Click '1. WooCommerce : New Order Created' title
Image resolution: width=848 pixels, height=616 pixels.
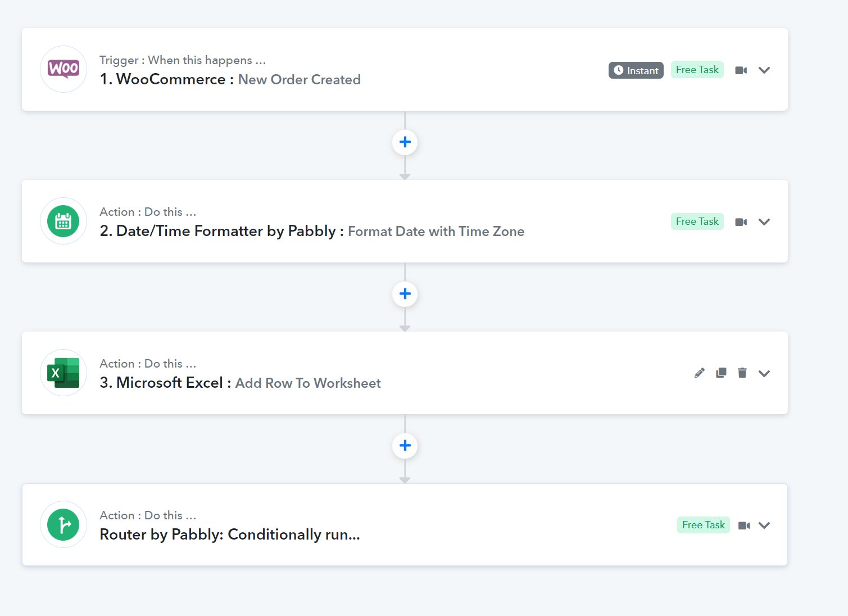click(230, 80)
